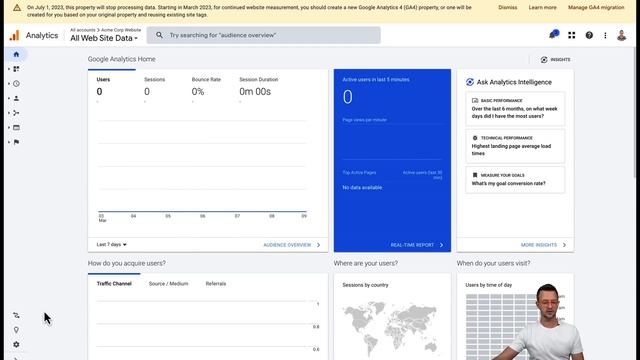Click the Insights icon button
This screenshot has width=640, height=360.
coord(555,60)
